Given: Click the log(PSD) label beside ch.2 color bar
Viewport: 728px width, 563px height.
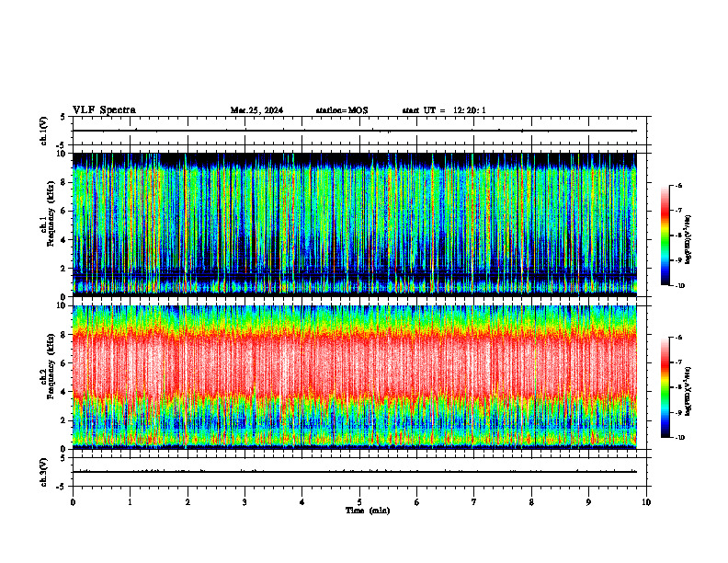Looking at the screenshot, I should tap(688, 391).
